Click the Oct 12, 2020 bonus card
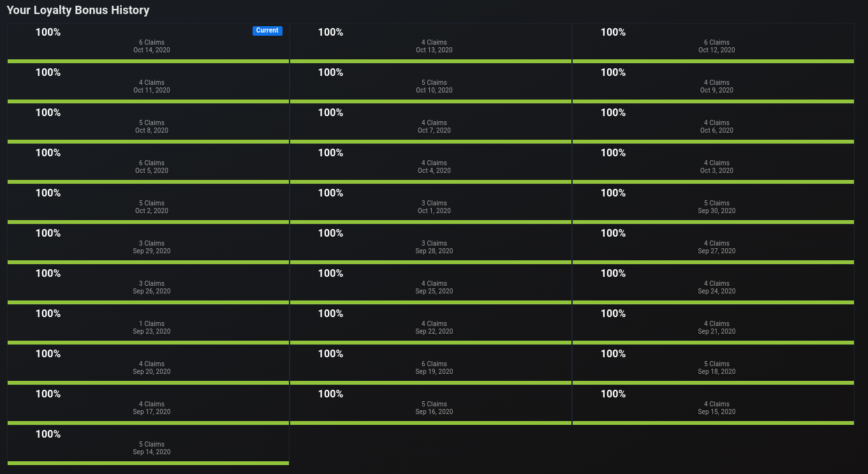Image resolution: width=868 pixels, height=474 pixels. (x=714, y=43)
